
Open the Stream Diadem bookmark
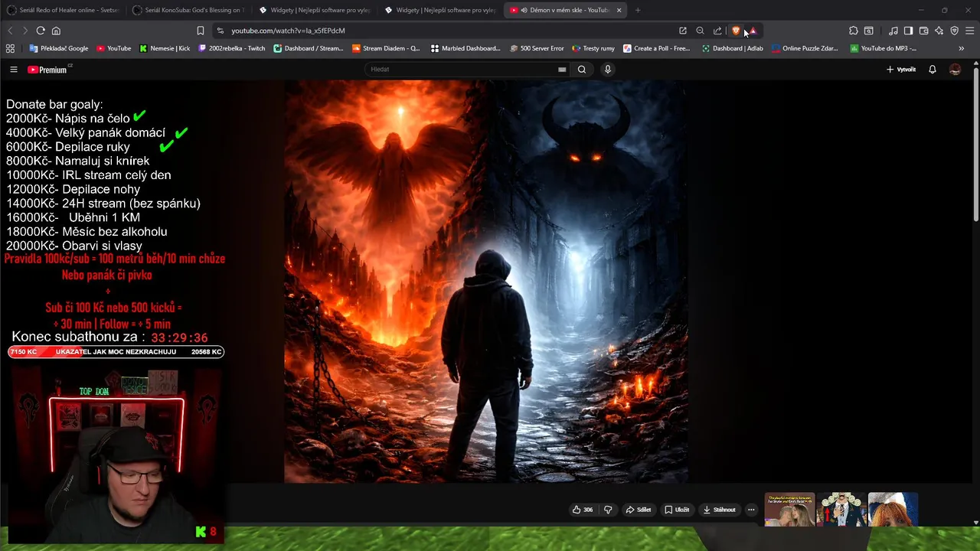(386, 48)
